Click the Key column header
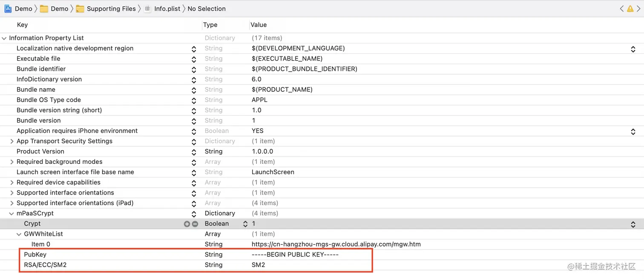The image size is (644, 279). 22,25
